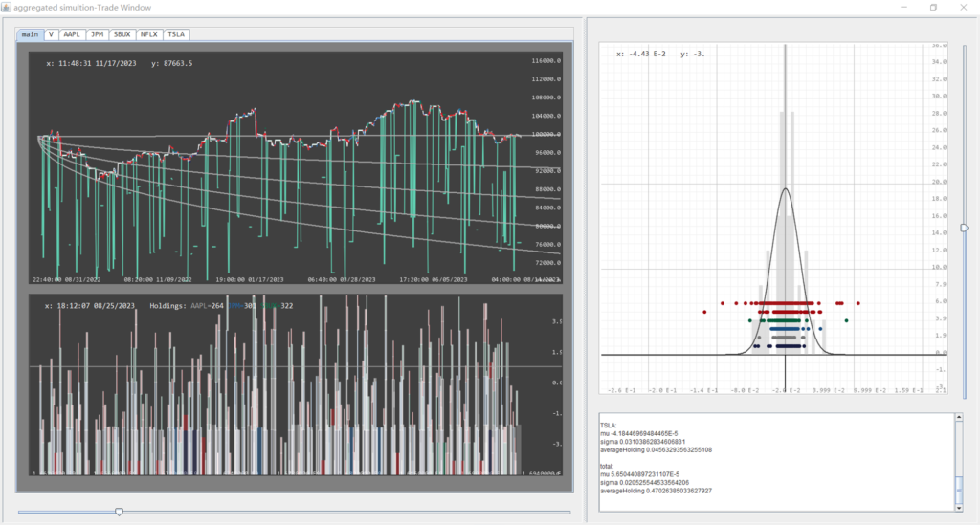
Task: Open the AAPL tab
Action: [72, 34]
